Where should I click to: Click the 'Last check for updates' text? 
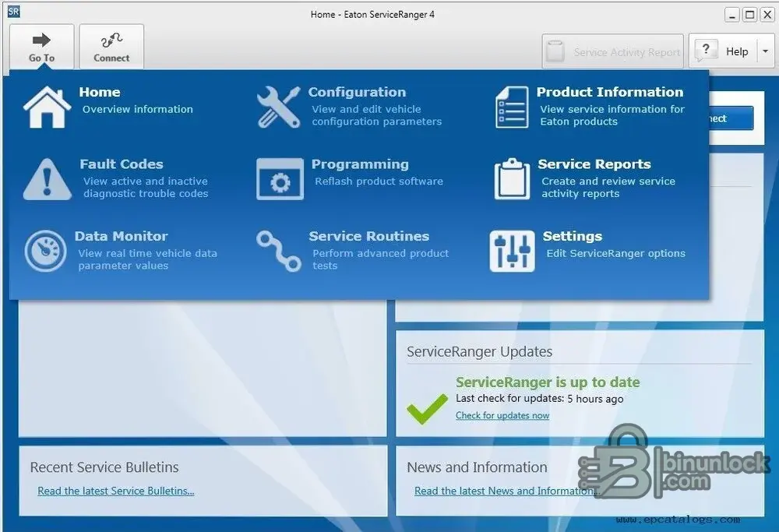click(540, 398)
